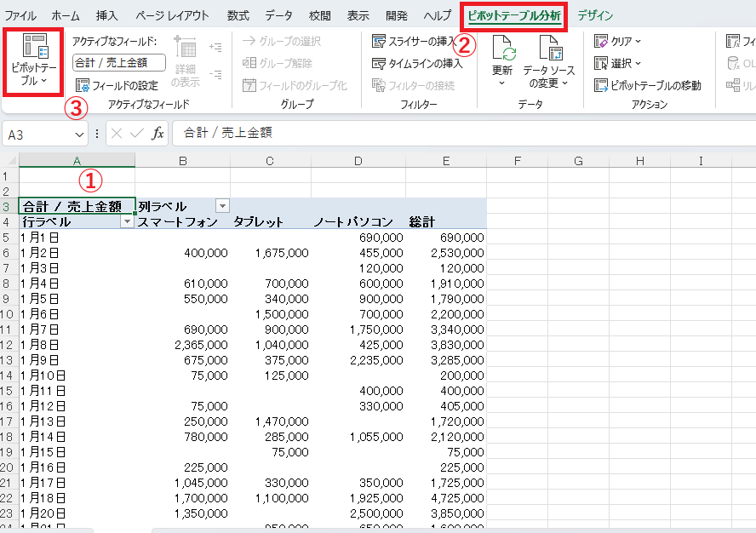This screenshot has width=756, height=533.
Task: Open the 行ラベル filter dropdown
Action: pos(127,221)
